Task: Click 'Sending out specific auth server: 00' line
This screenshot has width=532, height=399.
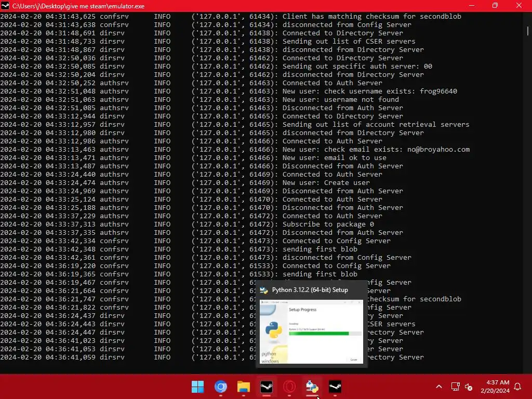Action: coord(357,66)
